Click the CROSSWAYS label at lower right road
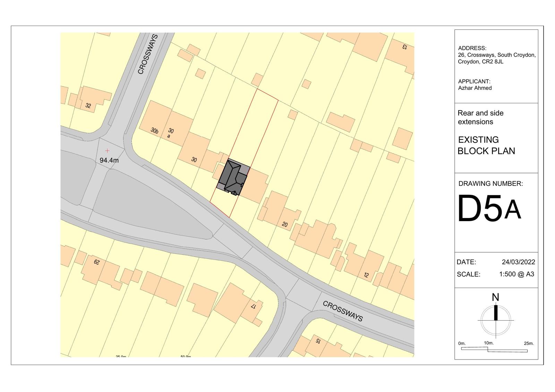Image resolution: width=555 pixels, height=392 pixels. pos(343,311)
